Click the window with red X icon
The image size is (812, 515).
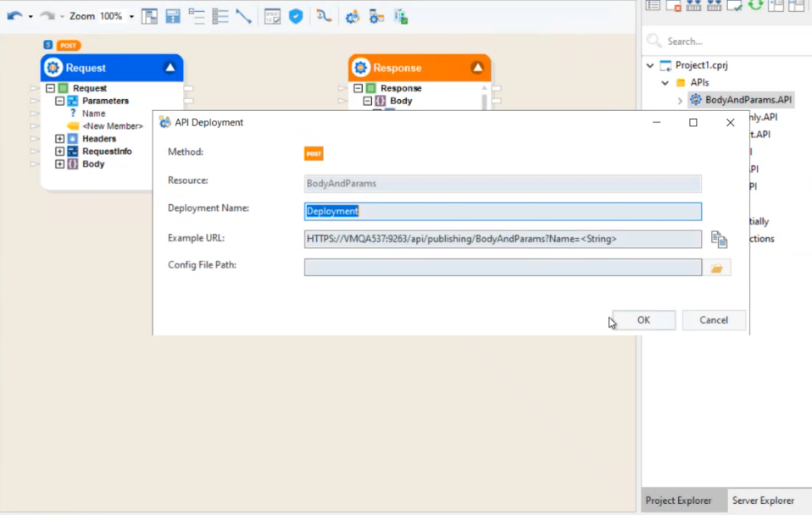[x=673, y=6]
